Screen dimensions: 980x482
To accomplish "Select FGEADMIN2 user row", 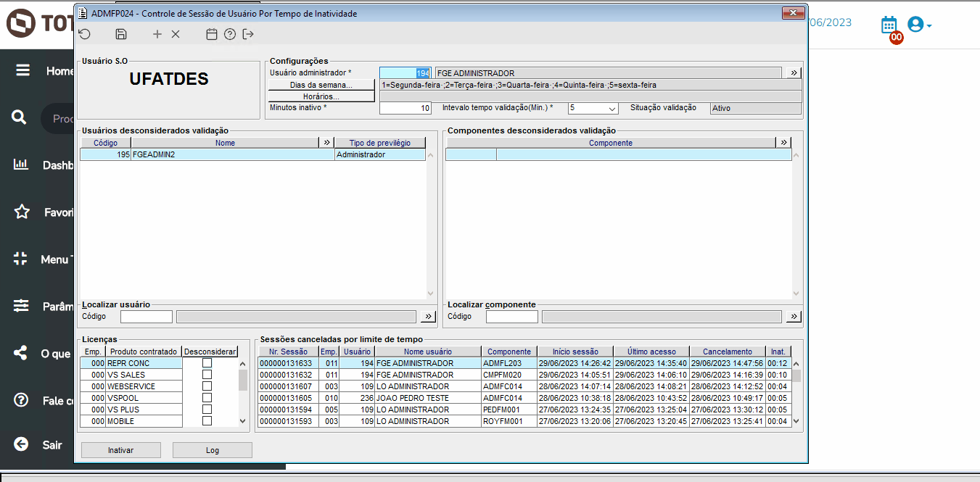I will pos(252,154).
